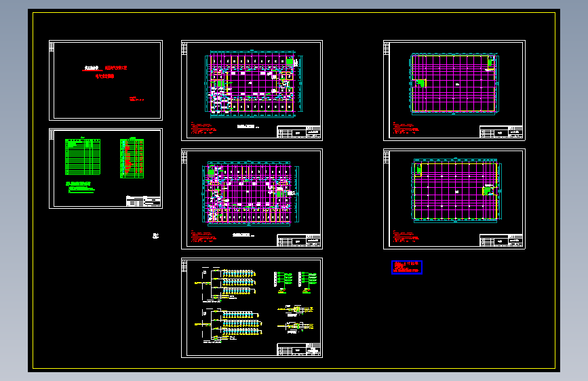Screen dimensions: 588x381
Task: Click the larger left green table
Action: (x=83, y=157)
